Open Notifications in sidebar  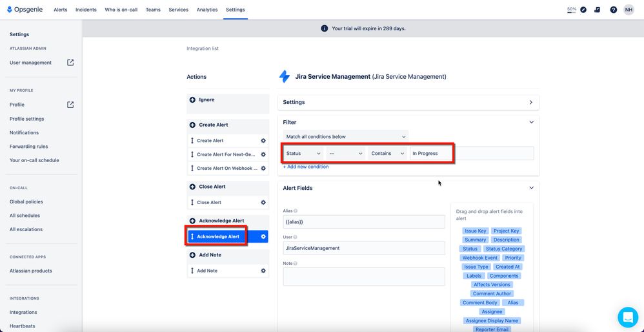[25, 132]
